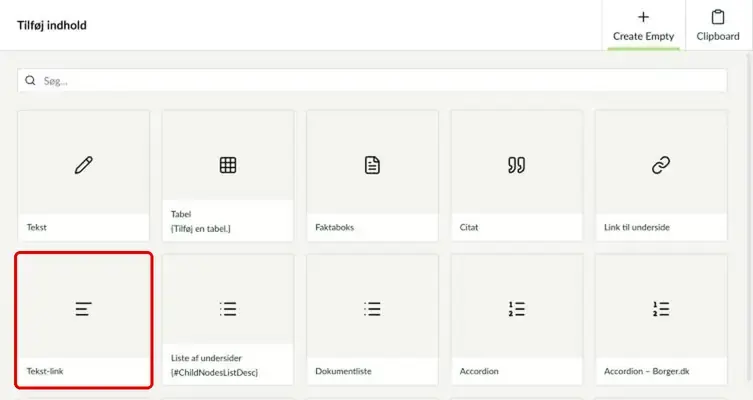753x400 pixels.
Task: Click the {#ChildNodesListDesc} description text
Action: 215,373
